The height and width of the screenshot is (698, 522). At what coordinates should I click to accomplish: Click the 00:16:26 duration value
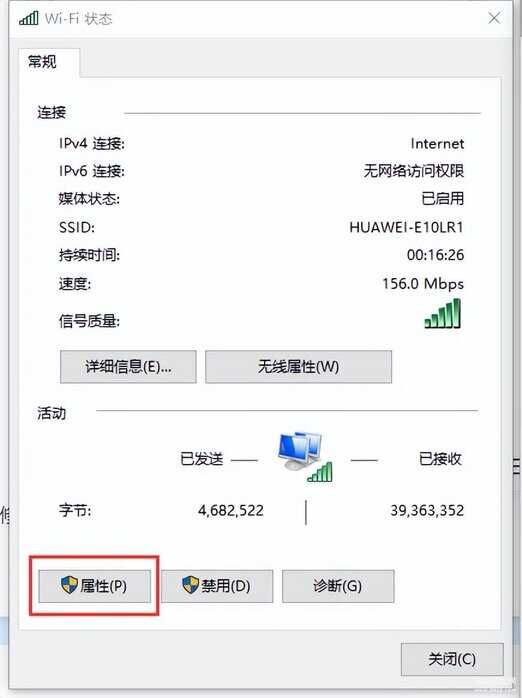(435, 255)
